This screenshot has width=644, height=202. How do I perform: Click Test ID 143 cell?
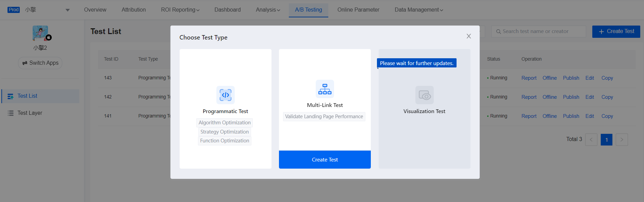(x=108, y=78)
